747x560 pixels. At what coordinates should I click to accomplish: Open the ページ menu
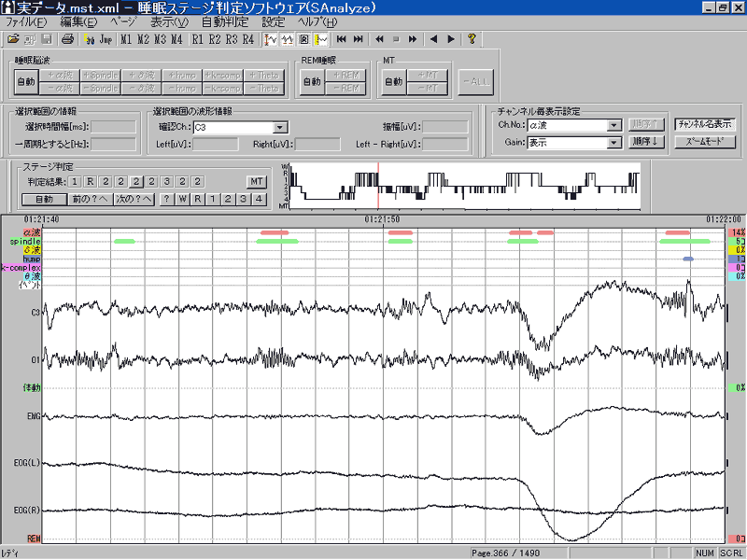[123, 21]
